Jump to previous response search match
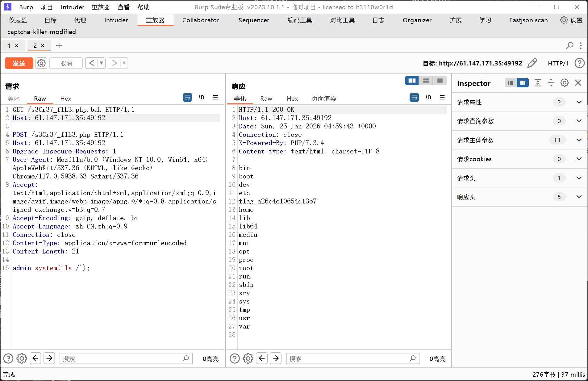 pyautogui.click(x=262, y=358)
